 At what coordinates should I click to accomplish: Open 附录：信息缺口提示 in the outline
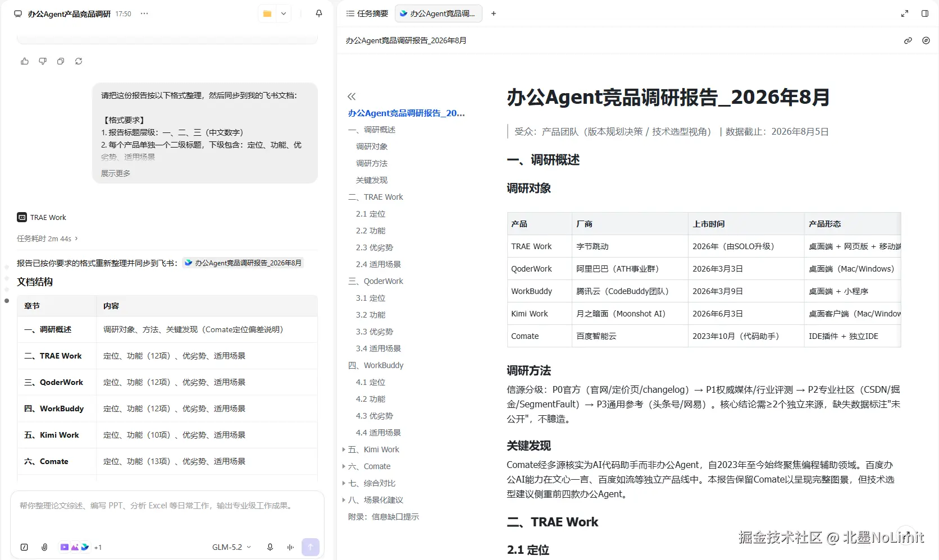pyautogui.click(x=384, y=517)
